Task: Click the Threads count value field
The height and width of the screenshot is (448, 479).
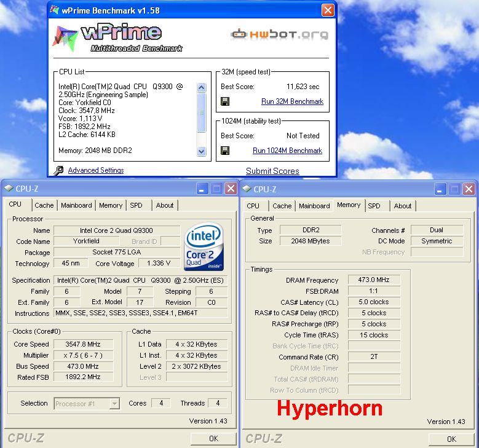Action: 218,403
